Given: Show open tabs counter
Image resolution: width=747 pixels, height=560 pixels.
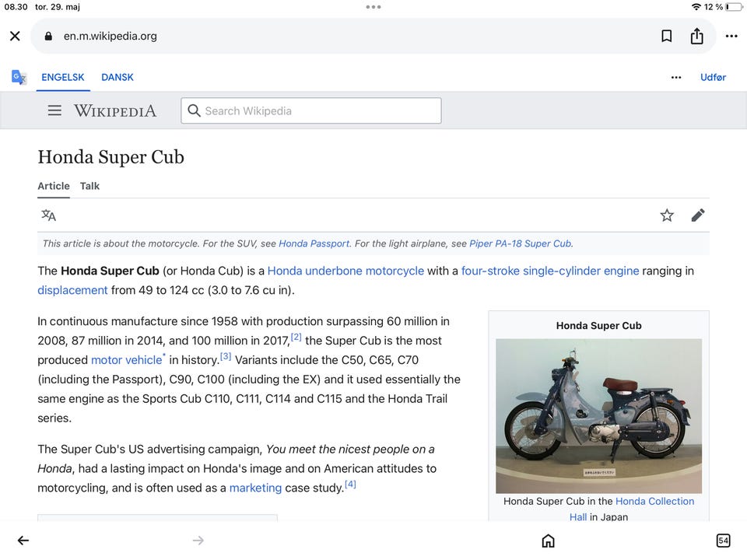Looking at the screenshot, I should [x=723, y=541].
